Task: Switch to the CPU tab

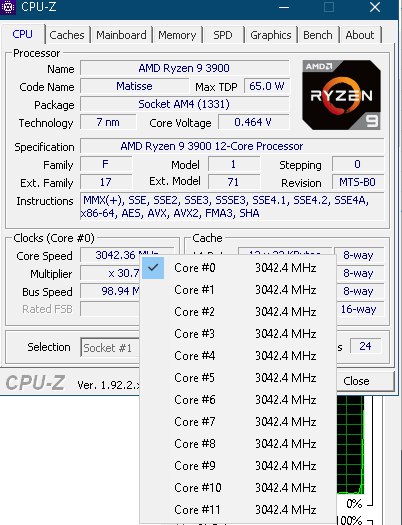Action: (22, 34)
